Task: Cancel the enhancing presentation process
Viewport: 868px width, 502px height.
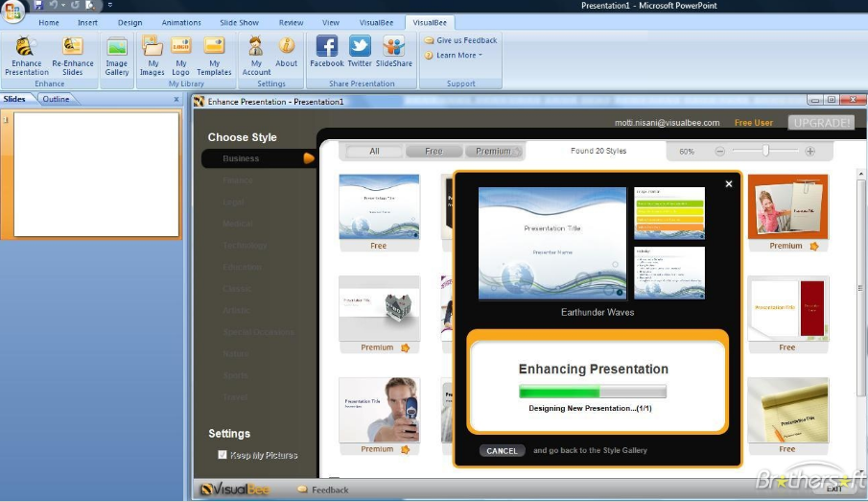Action: tap(502, 450)
